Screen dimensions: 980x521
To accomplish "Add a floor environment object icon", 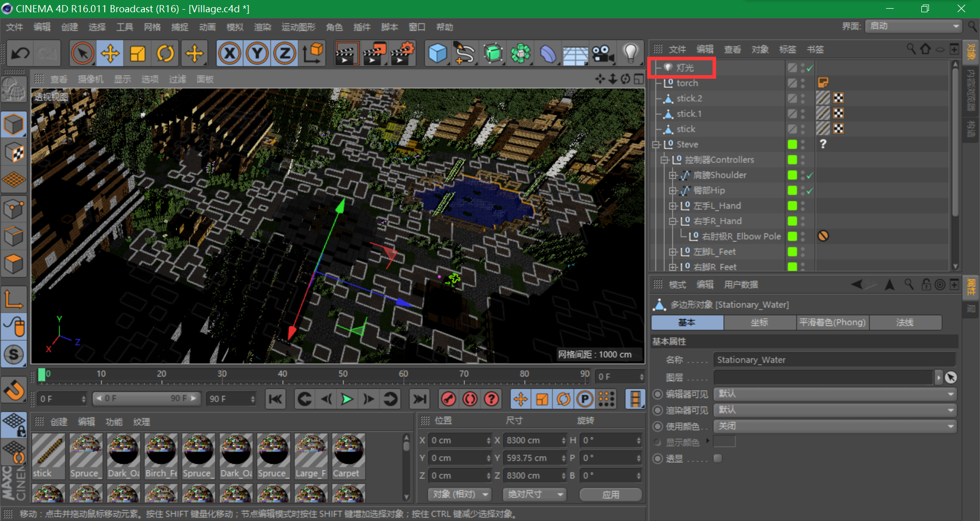I will [576, 53].
